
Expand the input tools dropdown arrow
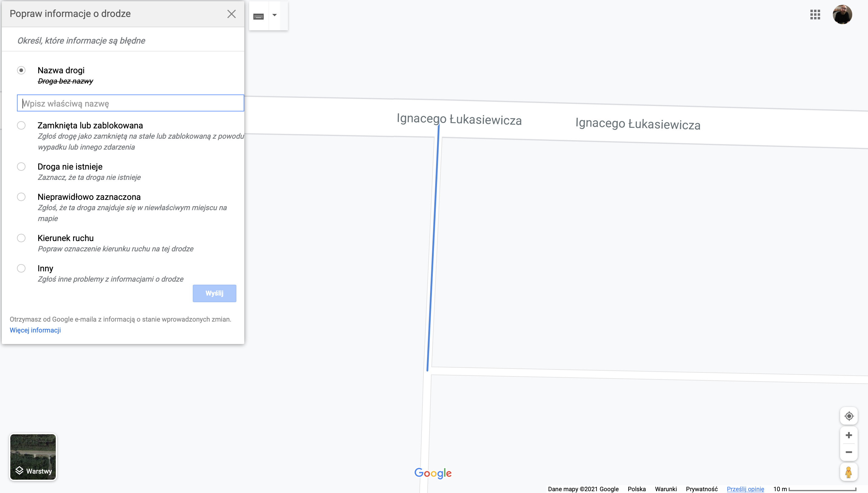pos(275,15)
